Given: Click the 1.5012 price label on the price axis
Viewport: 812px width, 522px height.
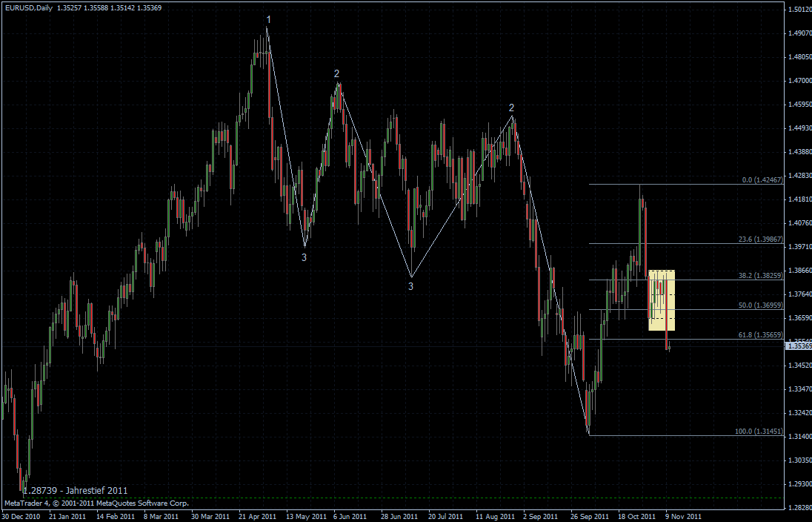Looking at the screenshot, I should click(x=799, y=10).
